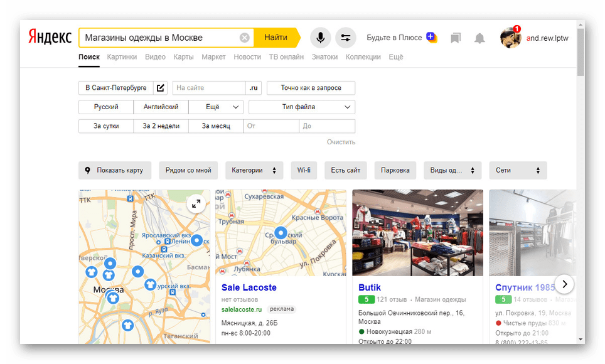The image size is (605, 364).
Task: Toggle the Английский language filter
Action: [x=161, y=107]
